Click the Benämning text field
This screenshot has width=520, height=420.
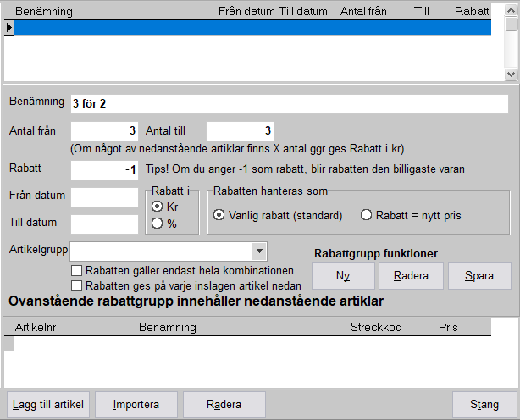click(x=289, y=103)
